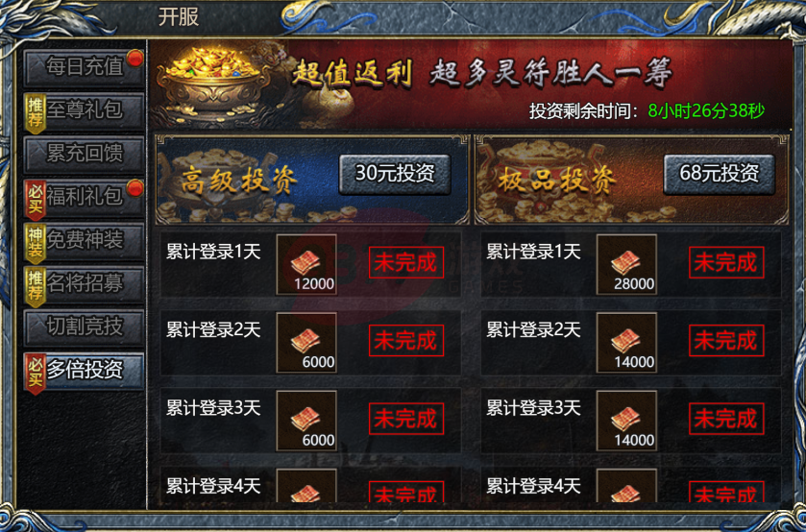This screenshot has width=806, height=532.
Task: Go to the 名将招募 tab
Action: 84,283
